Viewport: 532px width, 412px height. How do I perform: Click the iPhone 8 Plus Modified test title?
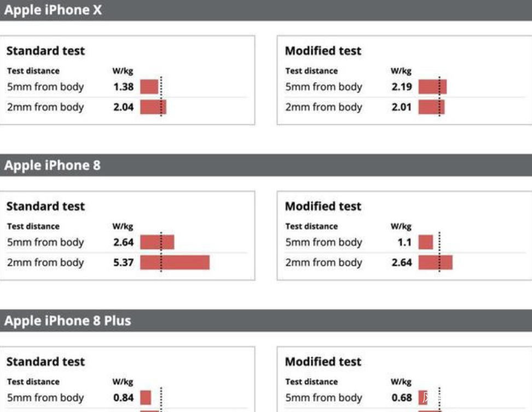323,362
